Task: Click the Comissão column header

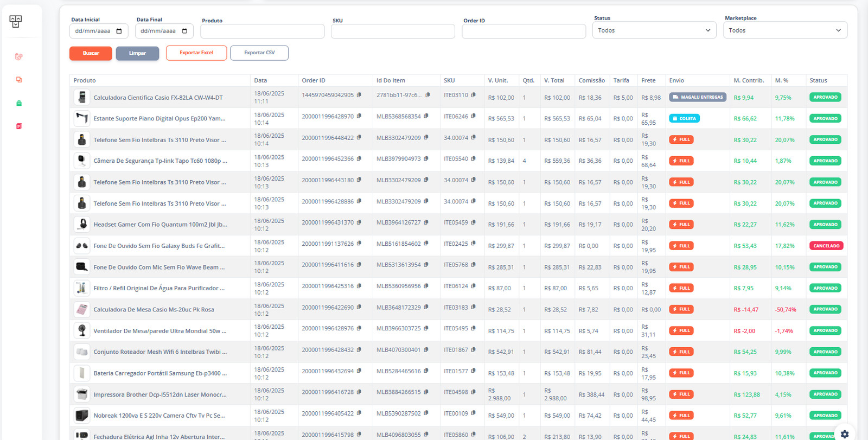Action: point(592,80)
